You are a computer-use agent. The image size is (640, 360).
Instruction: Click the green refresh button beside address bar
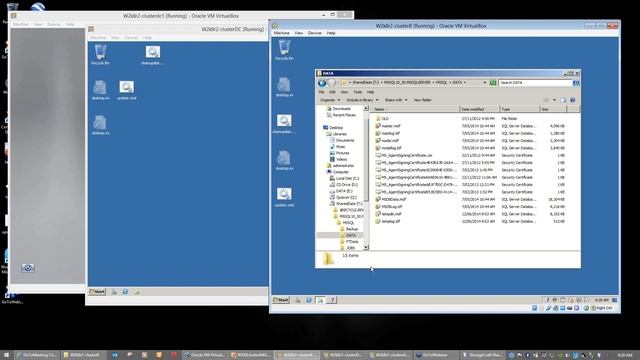click(493, 83)
